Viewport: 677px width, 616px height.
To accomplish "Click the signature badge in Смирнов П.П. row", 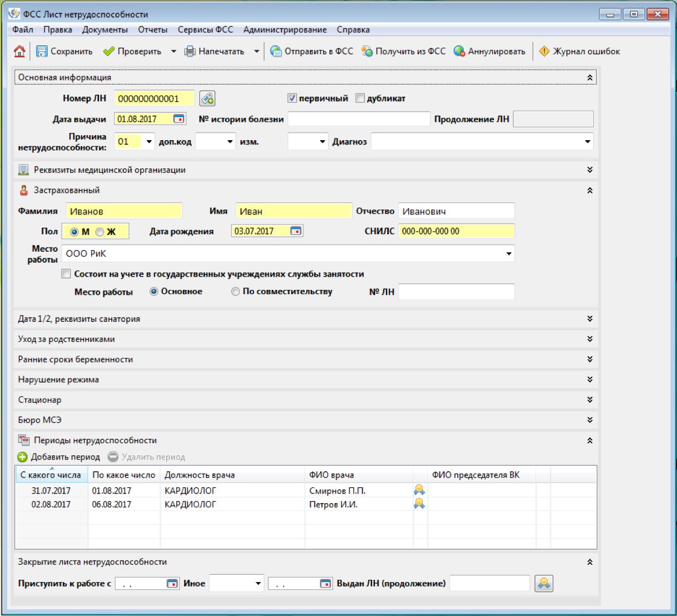I will click(x=419, y=490).
